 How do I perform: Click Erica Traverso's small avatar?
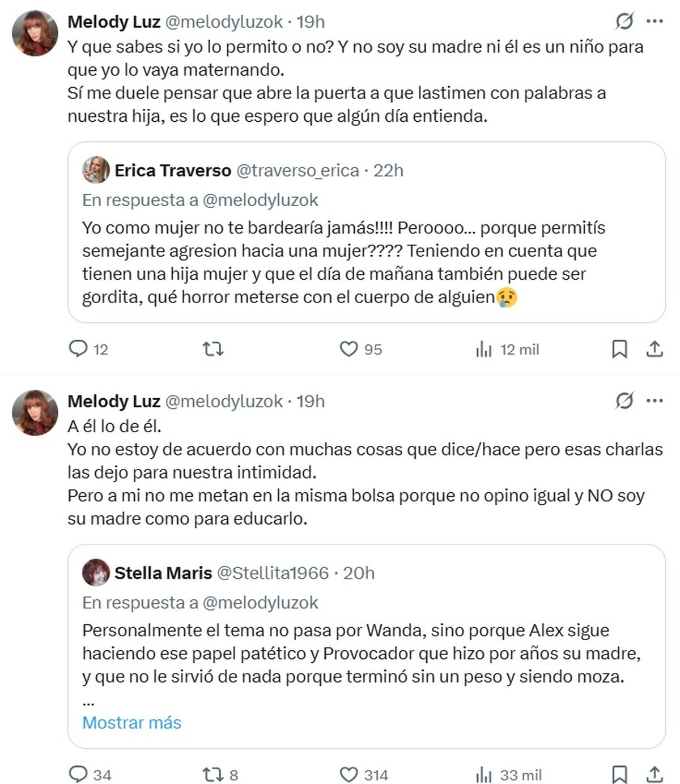coord(96,170)
